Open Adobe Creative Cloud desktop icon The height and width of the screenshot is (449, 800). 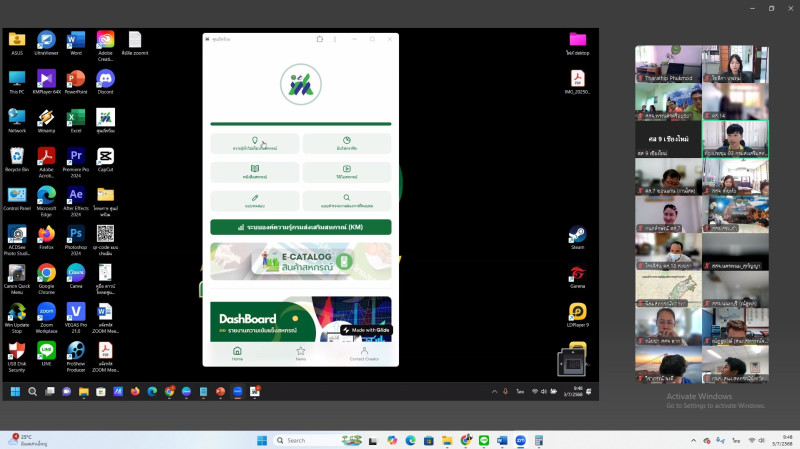pos(105,45)
